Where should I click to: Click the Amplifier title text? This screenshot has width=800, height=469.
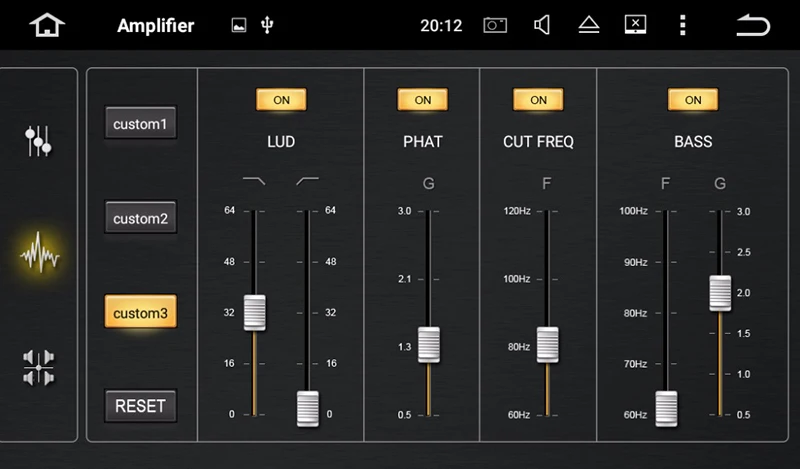point(156,26)
